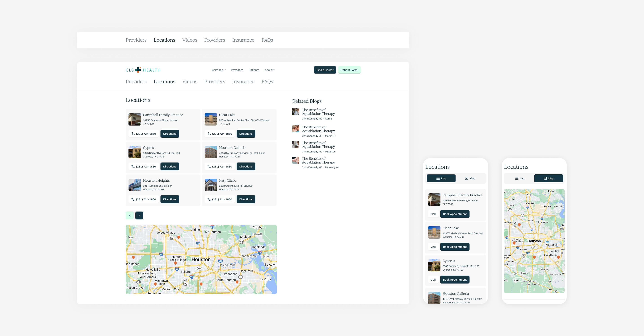644x336 pixels.
Task: Expand the About dropdown menu
Action: point(269,70)
